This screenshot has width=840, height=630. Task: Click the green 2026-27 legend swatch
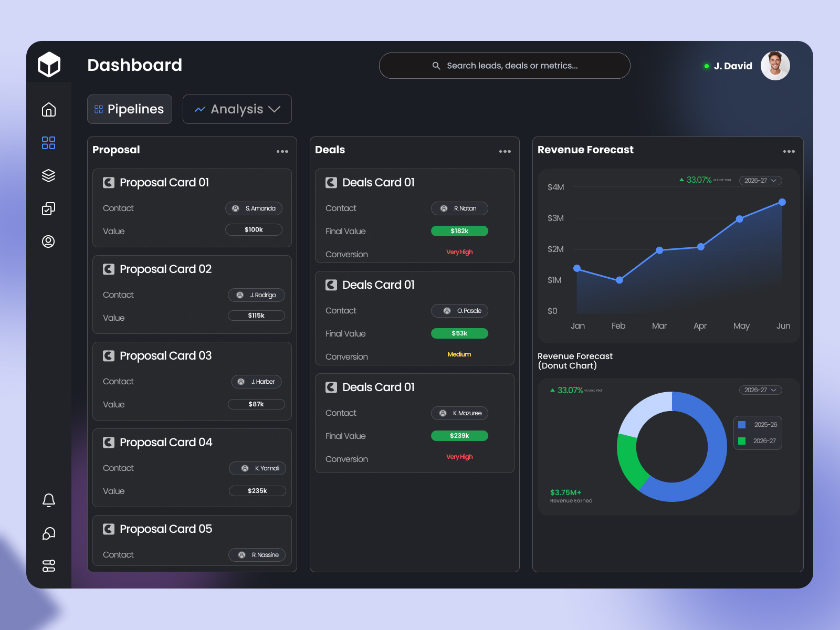[742, 441]
